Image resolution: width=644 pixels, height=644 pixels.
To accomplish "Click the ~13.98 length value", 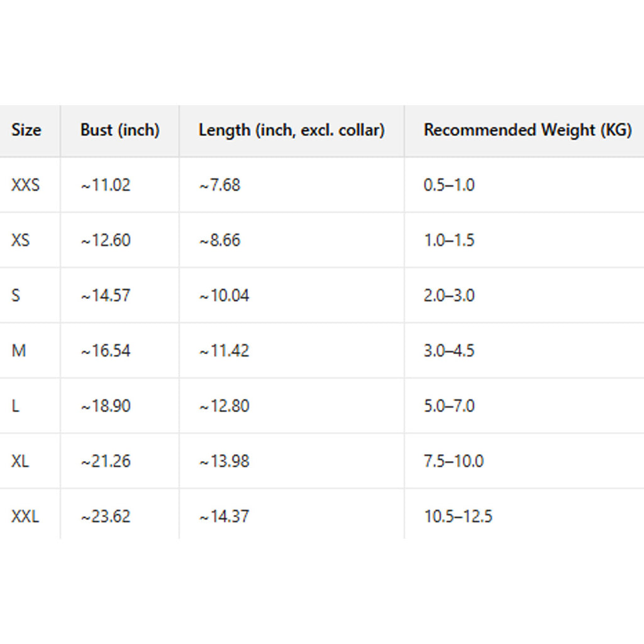I will pos(225,461).
